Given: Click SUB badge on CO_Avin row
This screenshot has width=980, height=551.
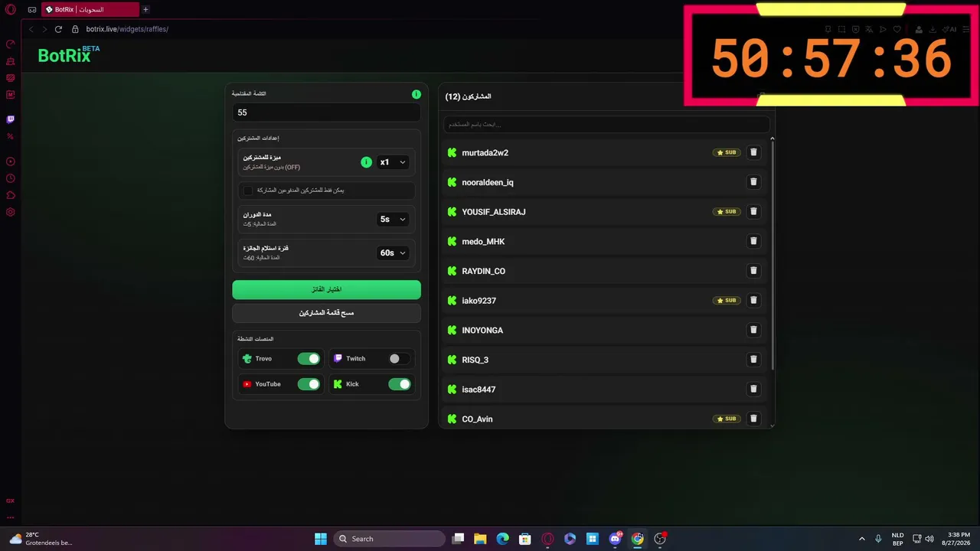Looking at the screenshot, I should pos(727,419).
